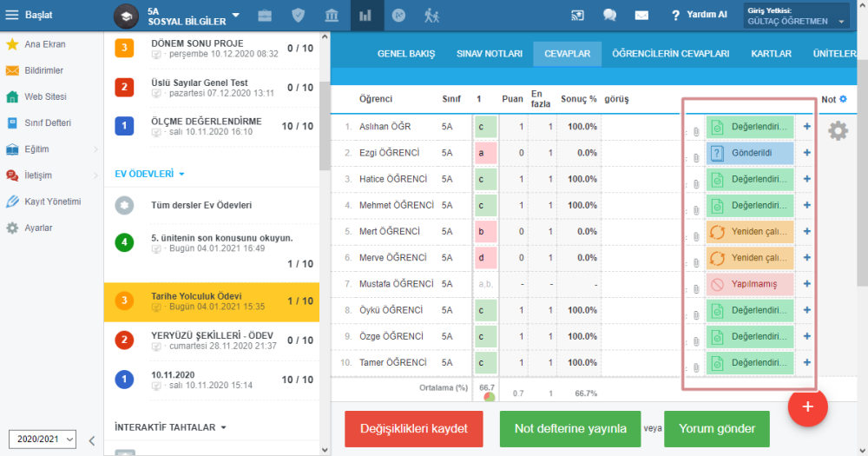This screenshot has width=868, height=456.
Task: Click the plus icon in Ezgi ÖĞRENCİ row
Action: click(806, 152)
